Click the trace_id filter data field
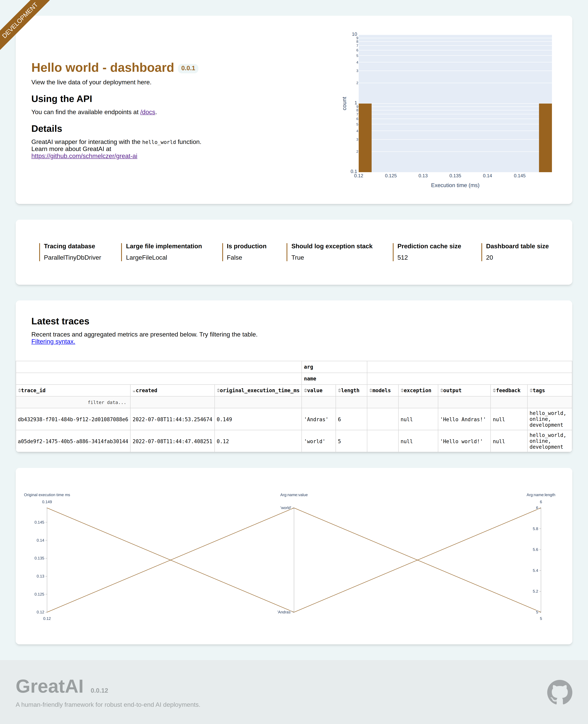This screenshot has height=724, width=588. coord(73,402)
